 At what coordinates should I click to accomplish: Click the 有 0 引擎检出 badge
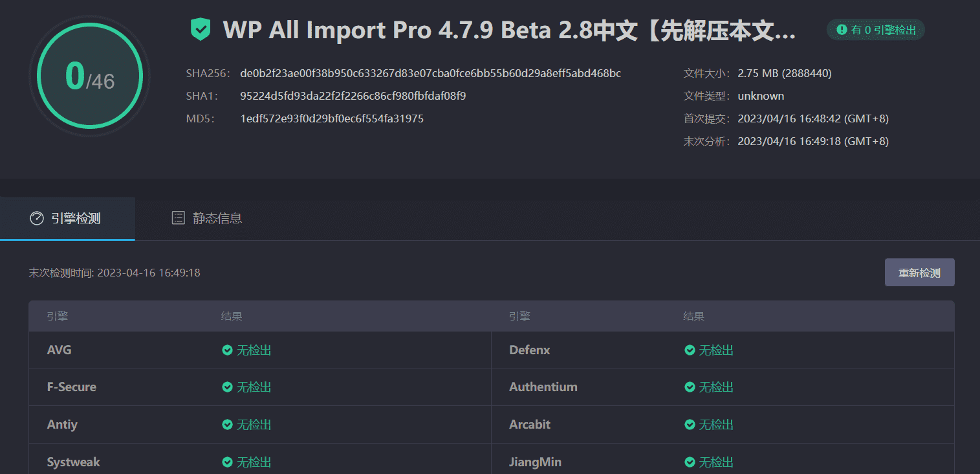(x=876, y=30)
